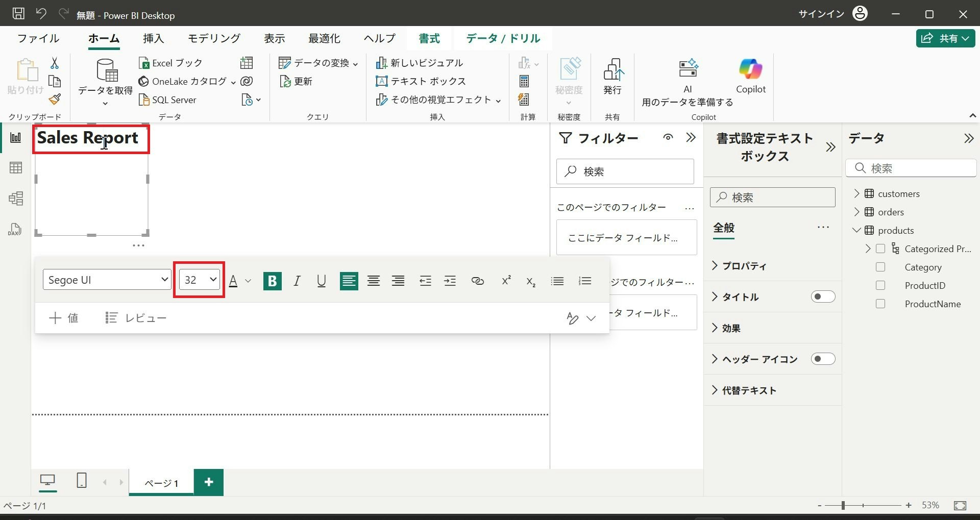Collapse the products table
Image resolution: width=980 pixels, height=520 pixels.
pos(856,230)
